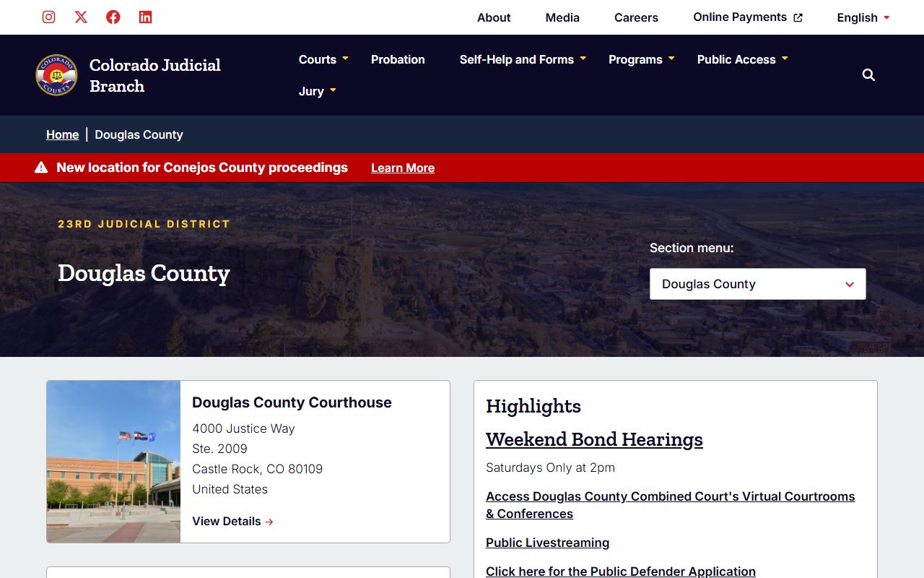The height and width of the screenshot is (578, 924).
Task: Open the Weekend Bond Hearings link
Action: tap(594, 439)
